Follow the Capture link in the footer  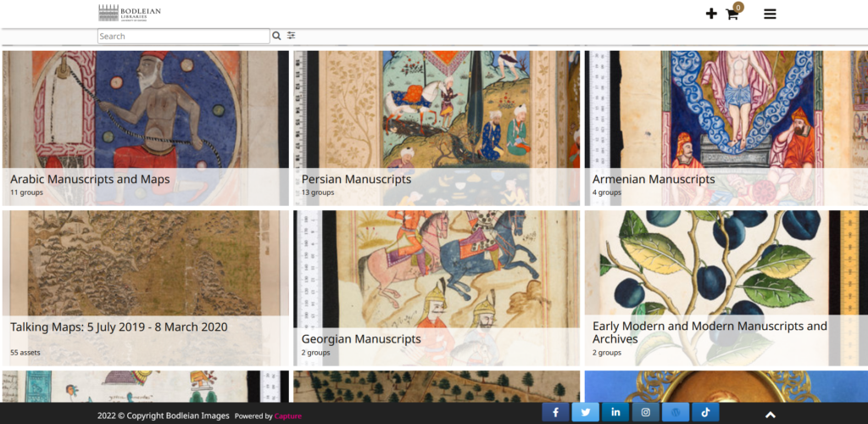pos(287,416)
